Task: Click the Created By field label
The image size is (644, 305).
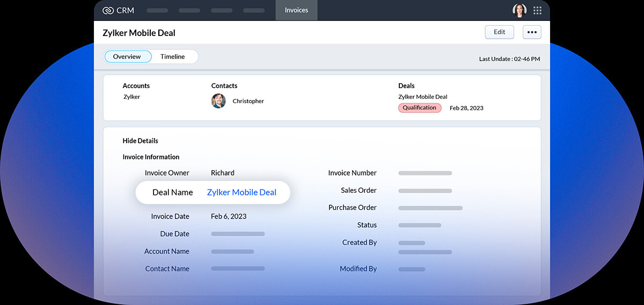Action: [x=360, y=242]
